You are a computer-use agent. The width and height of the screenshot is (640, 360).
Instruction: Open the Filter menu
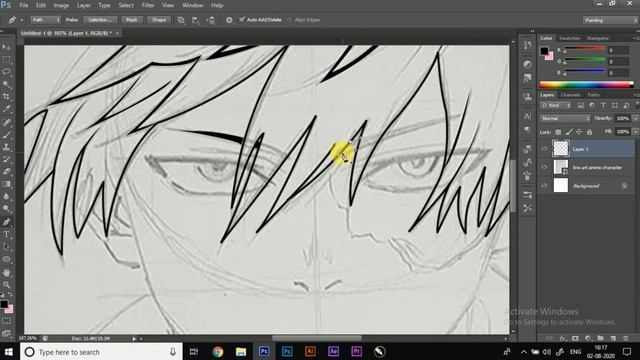(x=148, y=5)
